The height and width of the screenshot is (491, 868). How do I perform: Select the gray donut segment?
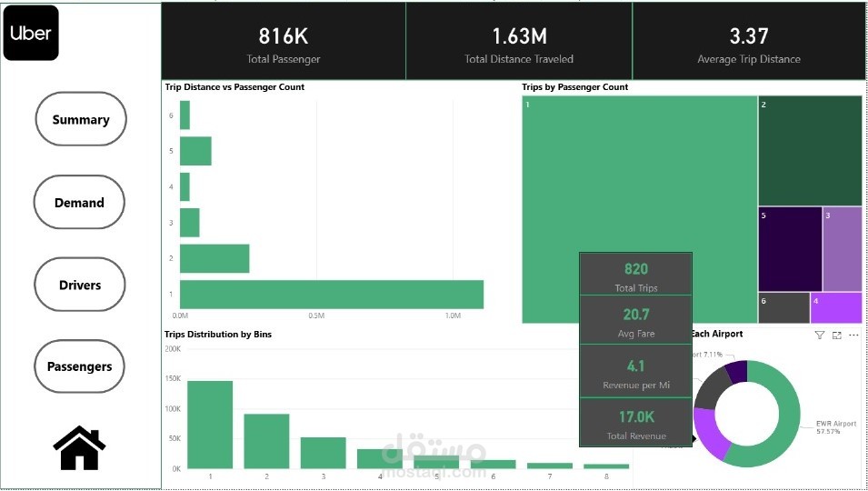(709, 388)
